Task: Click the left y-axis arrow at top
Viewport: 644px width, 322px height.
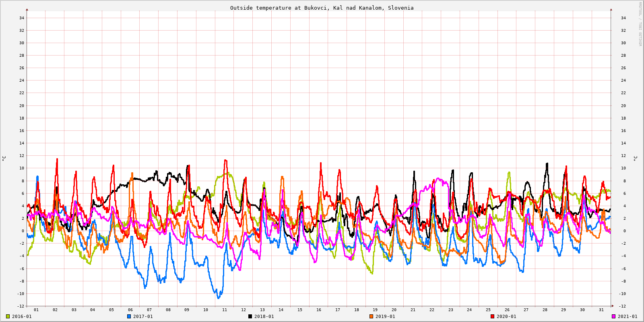Action: point(27,9)
